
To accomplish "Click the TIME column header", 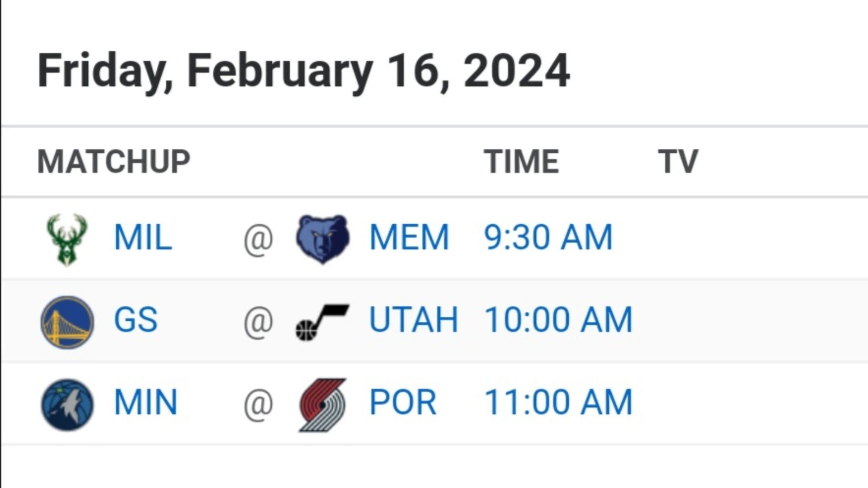I will click(x=521, y=161).
